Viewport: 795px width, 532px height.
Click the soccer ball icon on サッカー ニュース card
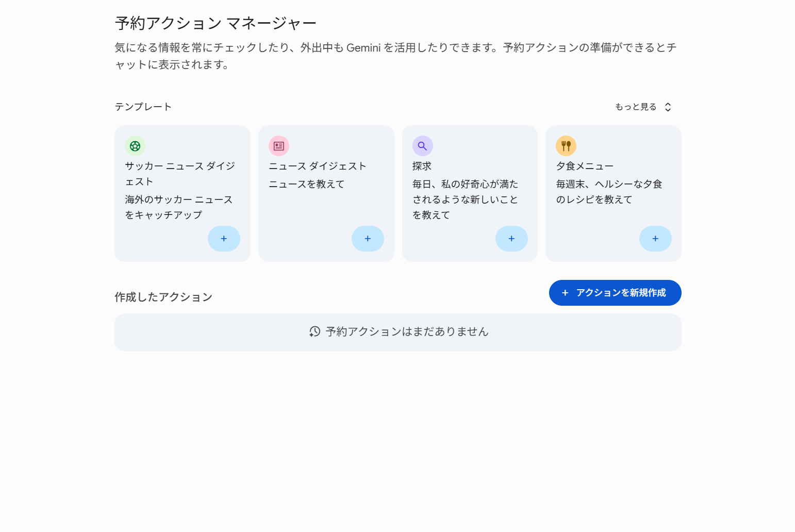(x=135, y=146)
